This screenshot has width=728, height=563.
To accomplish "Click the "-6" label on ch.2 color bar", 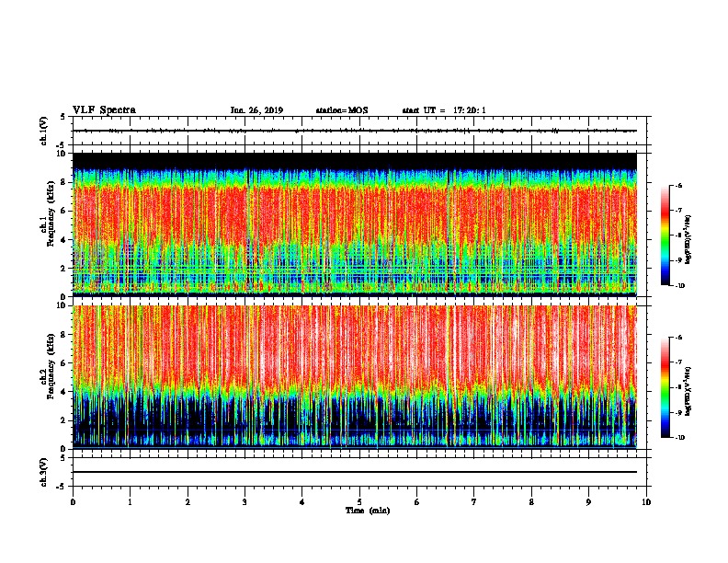I will click(678, 338).
